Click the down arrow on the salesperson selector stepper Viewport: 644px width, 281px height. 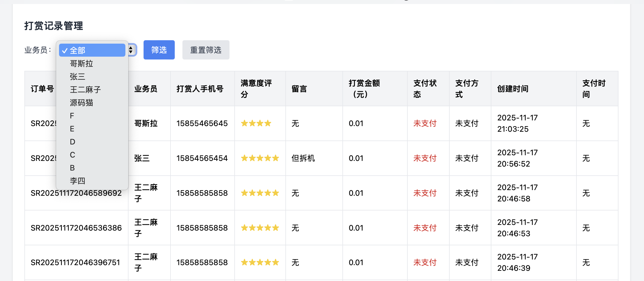click(x=131, y=52)
